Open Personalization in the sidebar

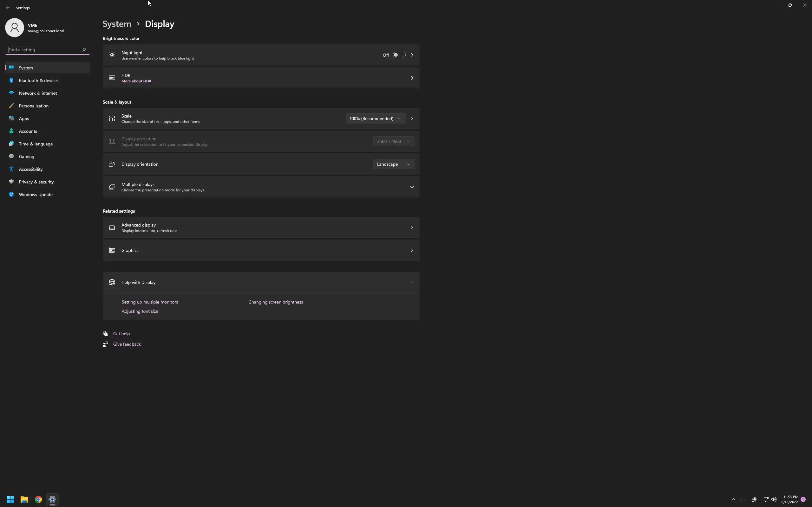click(34, 106)
